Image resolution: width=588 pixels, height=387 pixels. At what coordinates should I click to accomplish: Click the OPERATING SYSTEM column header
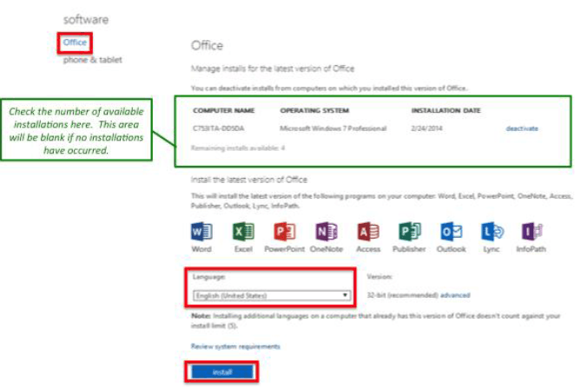coord(314,110)
